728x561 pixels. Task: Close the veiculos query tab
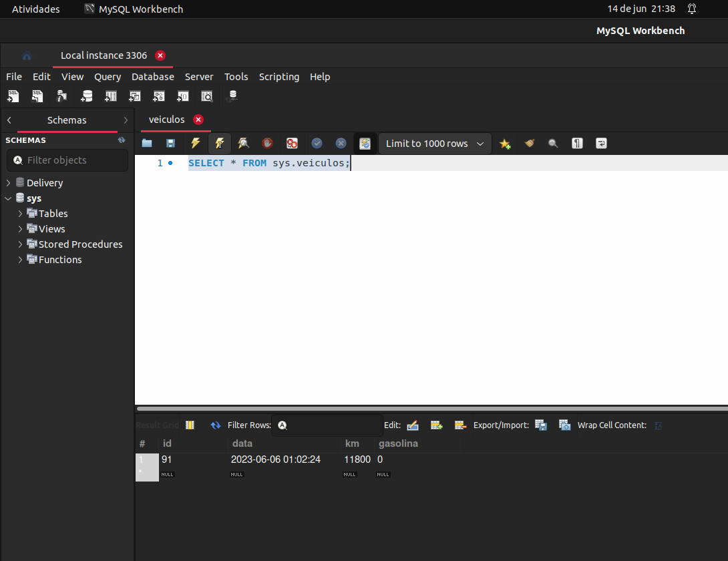click(198, 120)
